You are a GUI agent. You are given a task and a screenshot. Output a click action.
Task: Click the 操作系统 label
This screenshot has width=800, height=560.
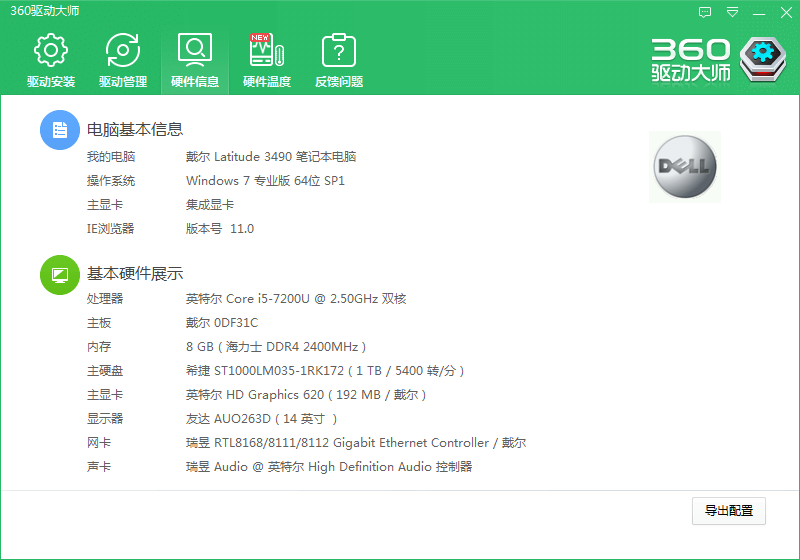tap(111, 181)
